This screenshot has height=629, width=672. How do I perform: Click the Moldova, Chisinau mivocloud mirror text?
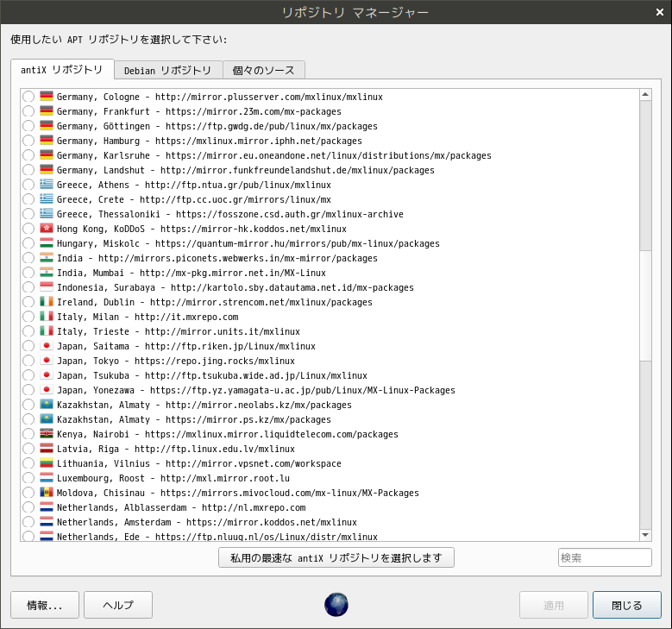238,493
